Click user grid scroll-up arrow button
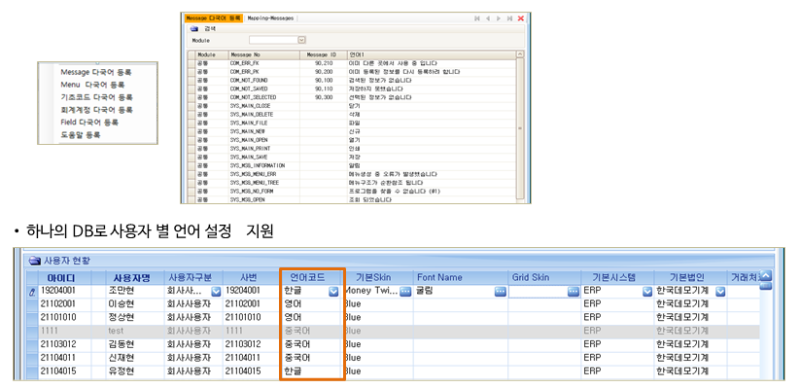 pyautogui.click(x=766, y=276)
